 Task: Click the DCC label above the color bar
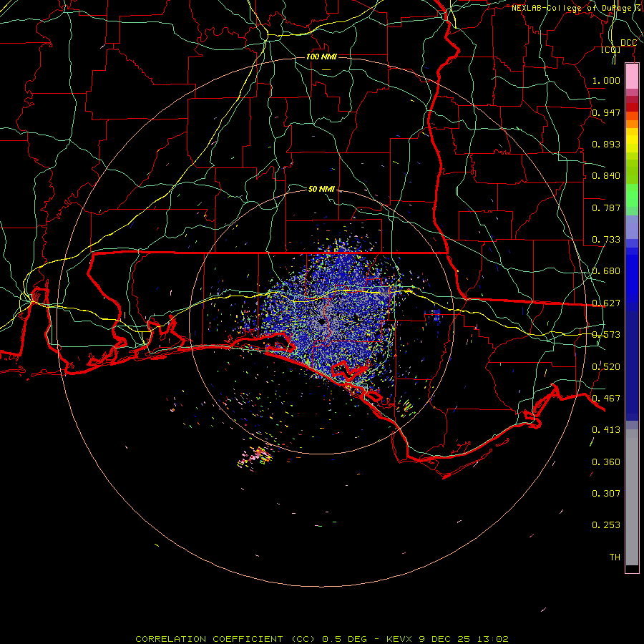628,42
